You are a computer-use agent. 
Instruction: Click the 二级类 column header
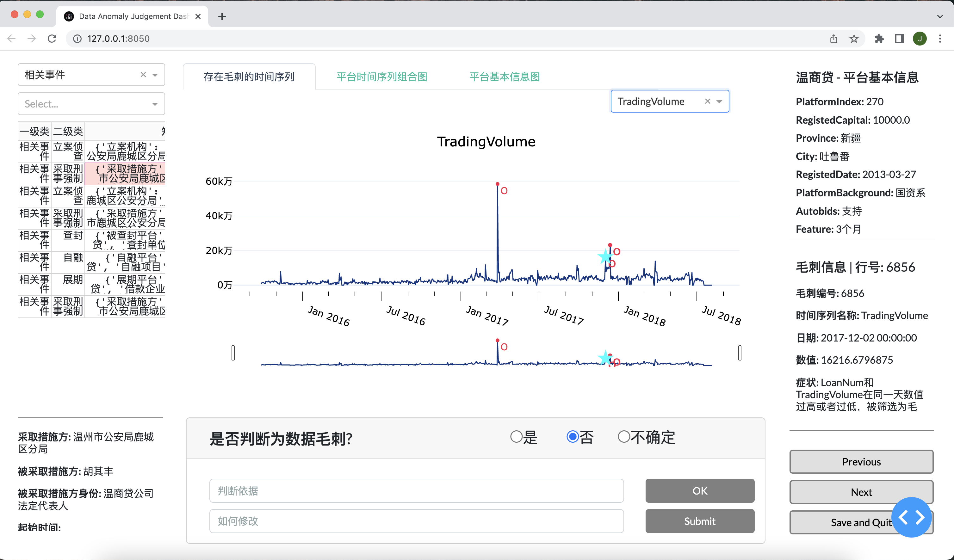pyautogui.click(x=68, y=131)
